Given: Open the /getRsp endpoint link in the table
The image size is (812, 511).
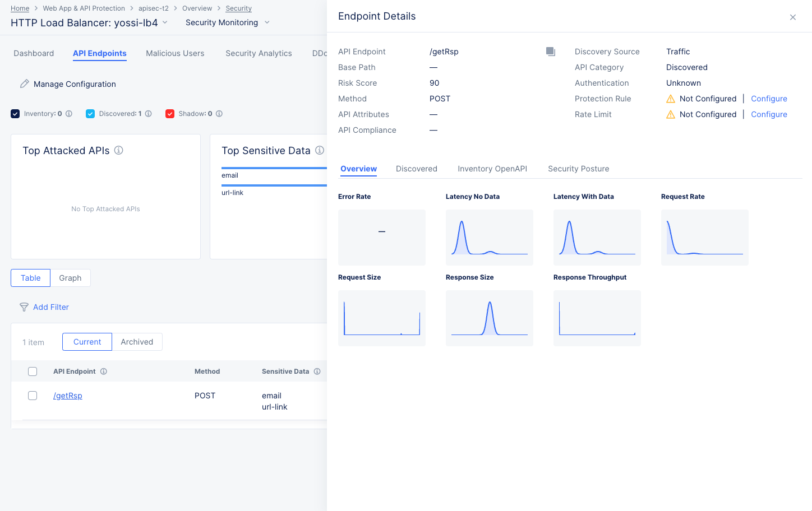Looking at the screenshot, I should tap(67, 395).
